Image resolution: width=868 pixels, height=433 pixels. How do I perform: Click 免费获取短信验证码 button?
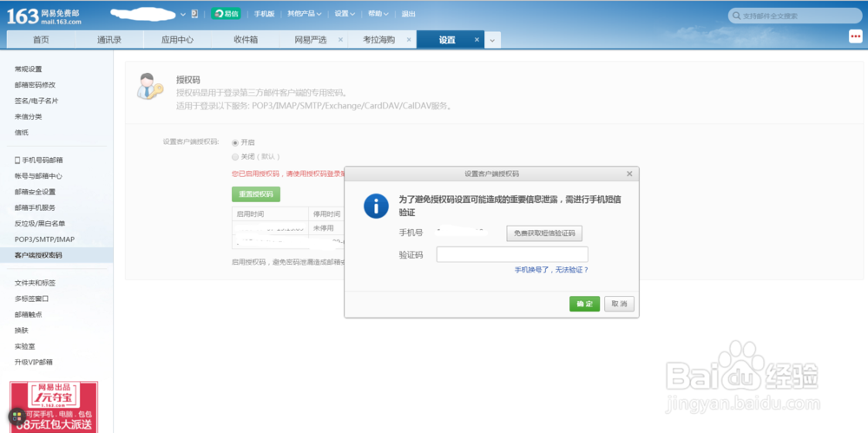click(x=544, y=233)
